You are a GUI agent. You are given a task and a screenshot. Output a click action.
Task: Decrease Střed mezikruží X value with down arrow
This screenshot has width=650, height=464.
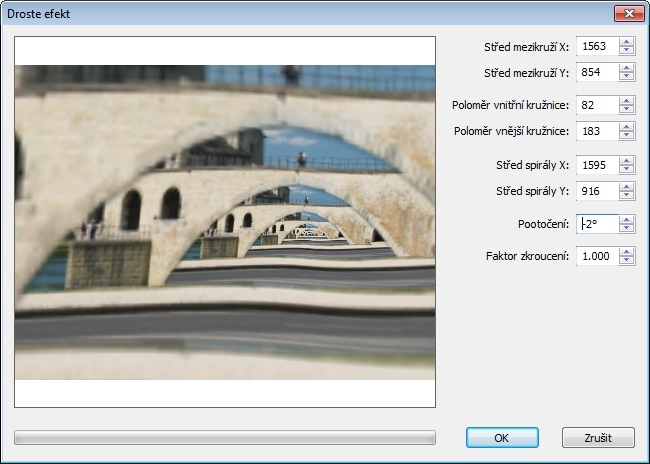[x=627, y=51]
